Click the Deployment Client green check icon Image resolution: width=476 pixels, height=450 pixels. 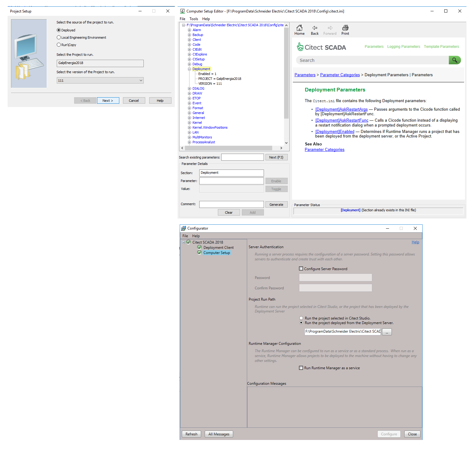200,247
